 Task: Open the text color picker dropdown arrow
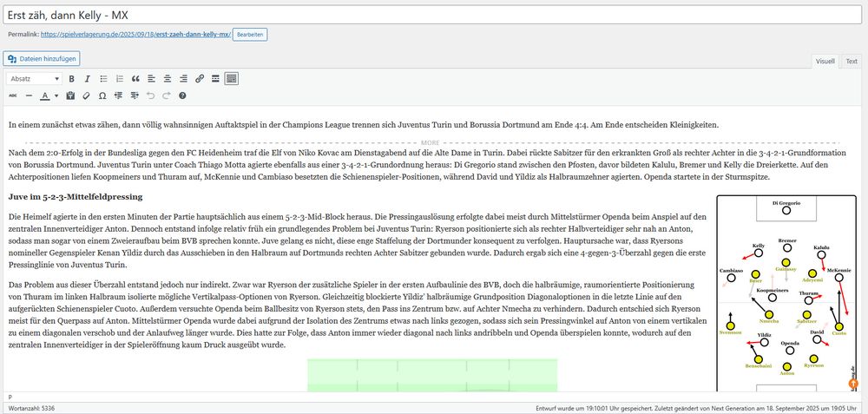pyautogui.click(x=57, y=95)
